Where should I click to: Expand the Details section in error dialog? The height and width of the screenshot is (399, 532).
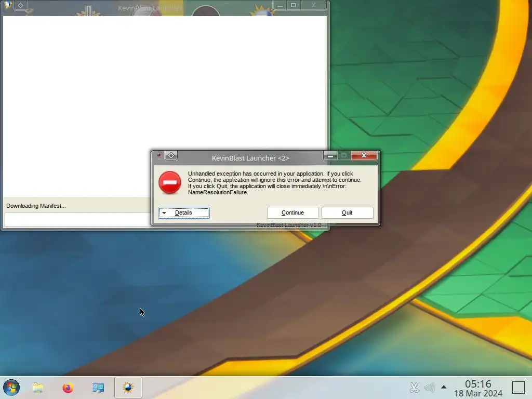(183, 212)
